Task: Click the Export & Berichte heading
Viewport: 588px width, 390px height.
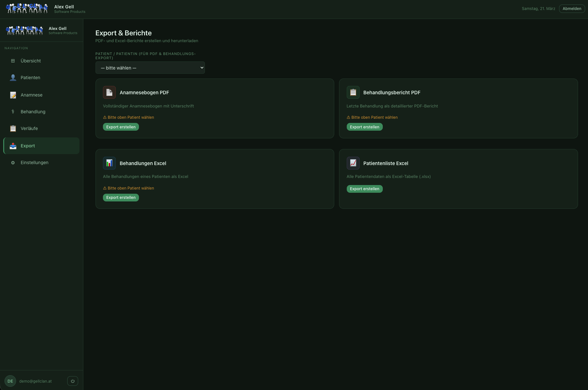Action: pos(124,33)
